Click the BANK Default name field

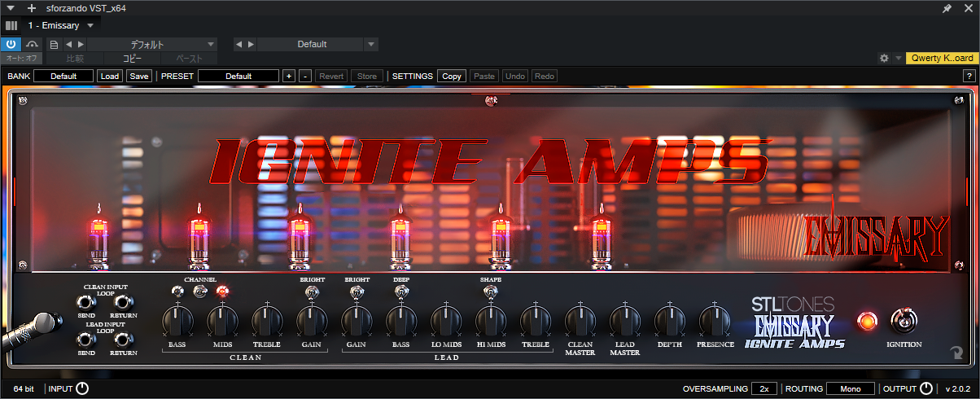tap(63, 76)
